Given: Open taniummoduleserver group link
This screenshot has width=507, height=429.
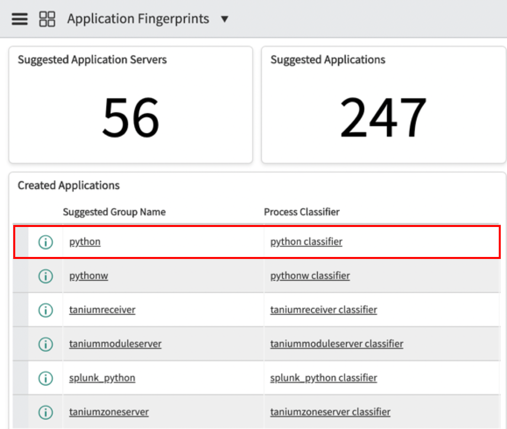Looking at the screenshot, I should click(115, 344).
